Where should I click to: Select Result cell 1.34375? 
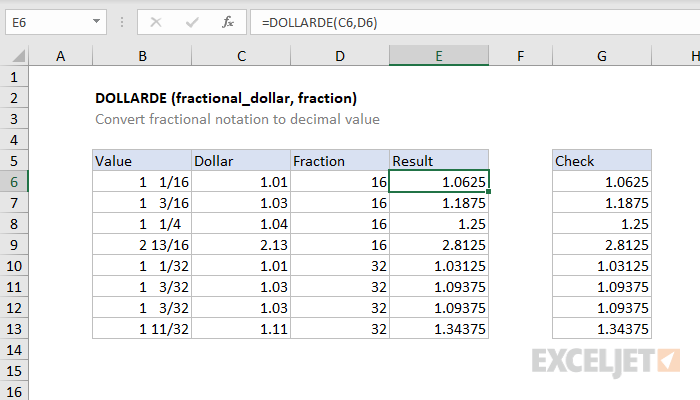coord(439,329)
